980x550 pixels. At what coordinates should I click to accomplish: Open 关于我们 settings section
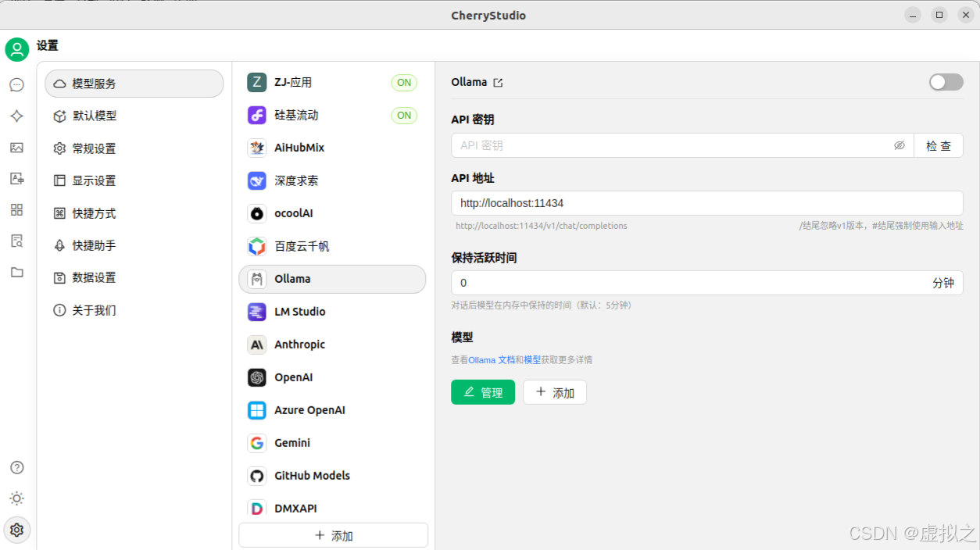tap(134, 310)
